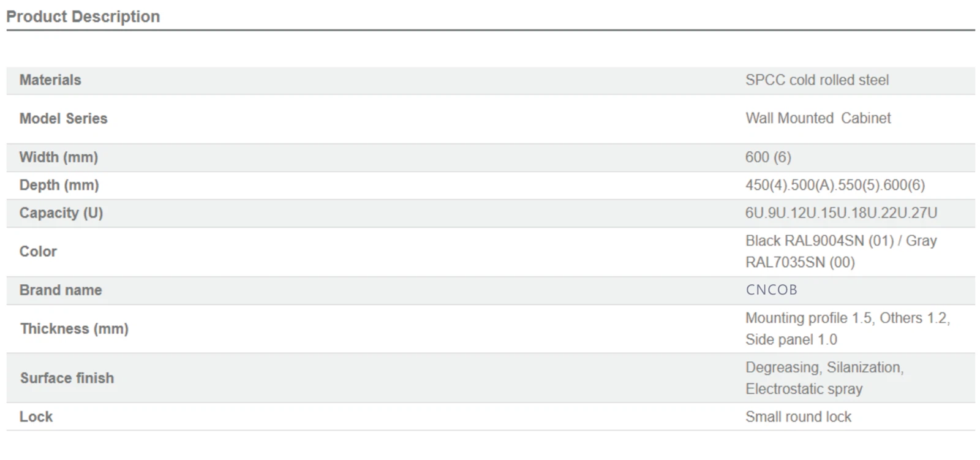Click the Surface finish label

[67, 378]
